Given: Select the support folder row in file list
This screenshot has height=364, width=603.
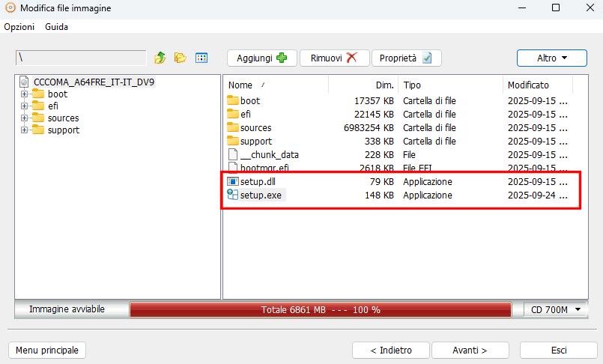Looking at the screenshot, I should coord(398,141).
